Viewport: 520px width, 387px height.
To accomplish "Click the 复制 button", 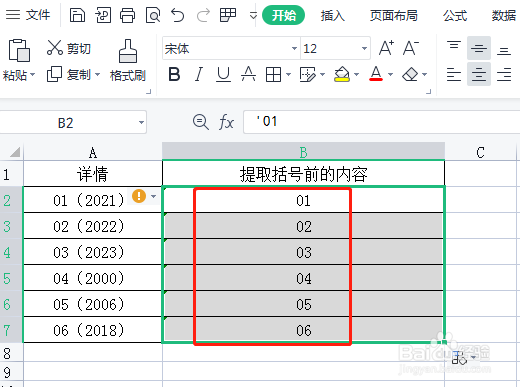I will pos(69,74).
